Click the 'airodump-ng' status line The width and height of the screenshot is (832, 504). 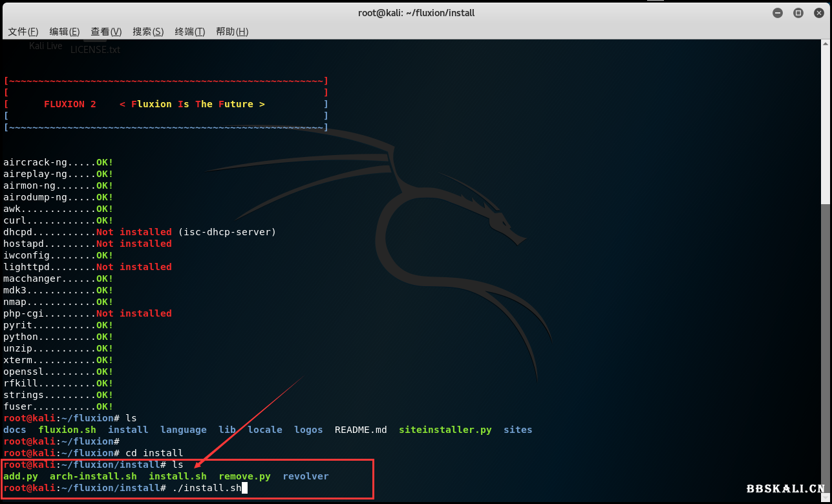coord(58,197)
